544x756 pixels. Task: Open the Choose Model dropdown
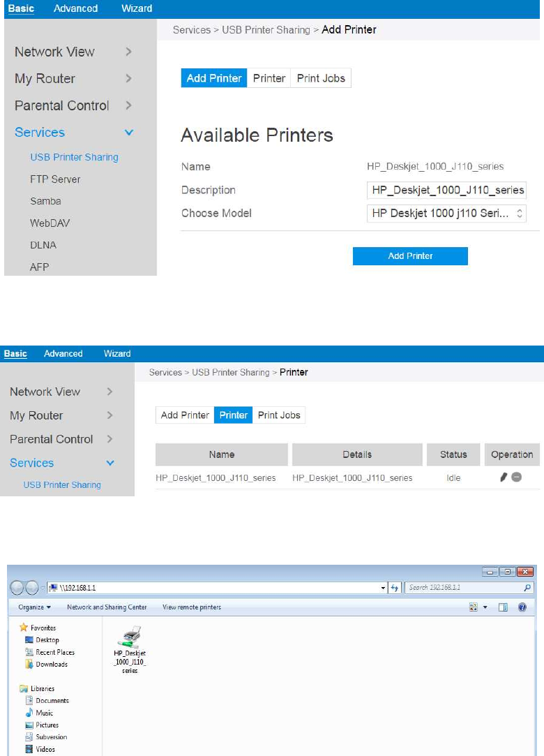click(446, 213)
